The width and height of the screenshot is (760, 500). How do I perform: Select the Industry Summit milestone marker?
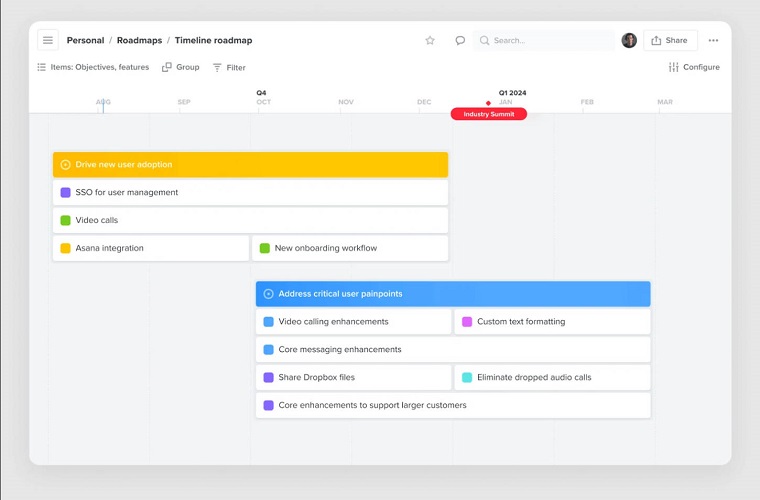[x=488, y=114]
